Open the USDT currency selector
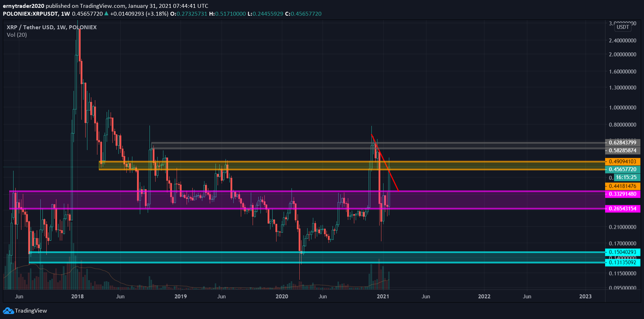 point(623,27)
